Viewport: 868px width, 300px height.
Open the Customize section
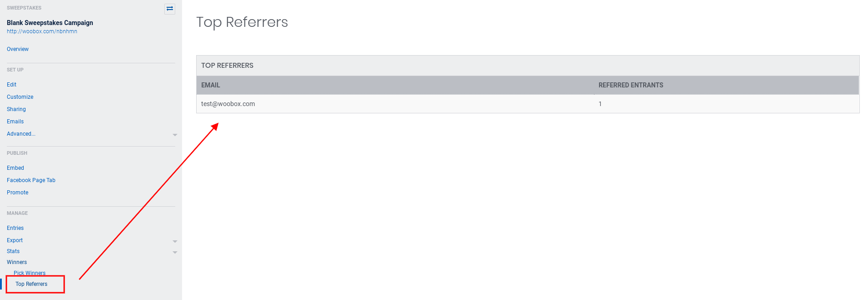[20, 97]
